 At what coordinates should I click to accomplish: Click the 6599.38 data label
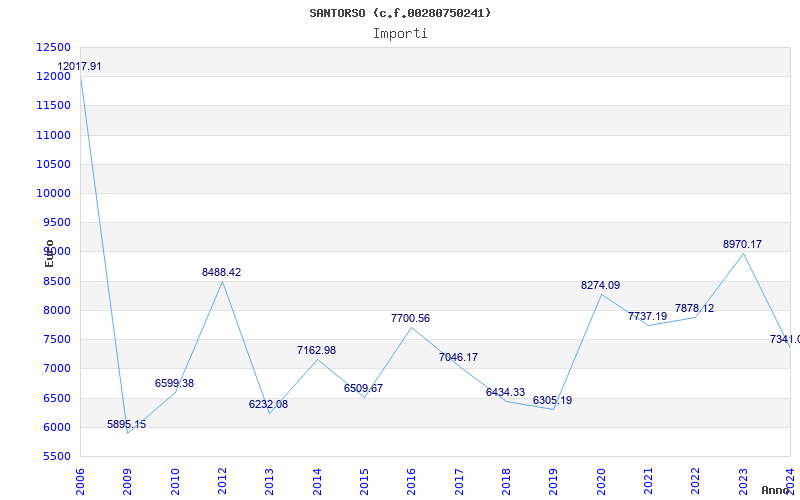pos(174,383)
